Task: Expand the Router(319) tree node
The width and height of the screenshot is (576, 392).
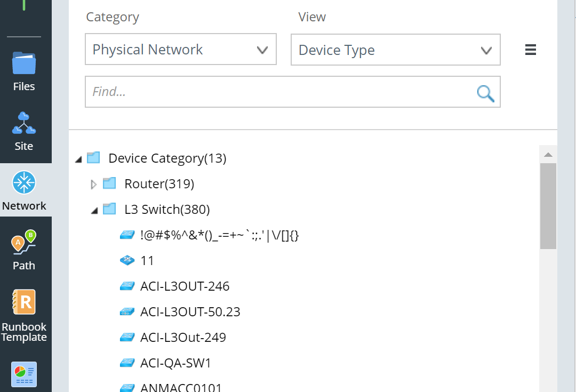Action: point(94,183)
